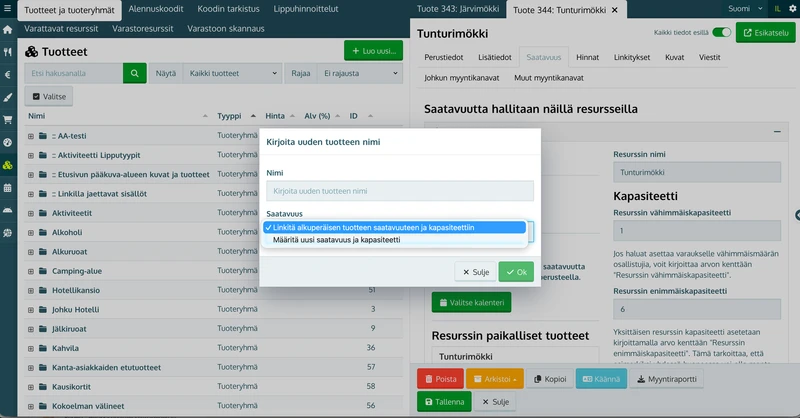Click the Myyntiraportti button
800x418 pixels.
pyautogui.click(x=666, y=379)
